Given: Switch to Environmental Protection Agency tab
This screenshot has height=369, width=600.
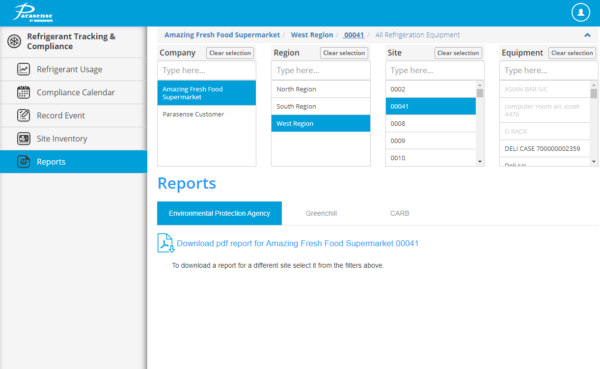Looking at the screenshot, I should [219, 213].
